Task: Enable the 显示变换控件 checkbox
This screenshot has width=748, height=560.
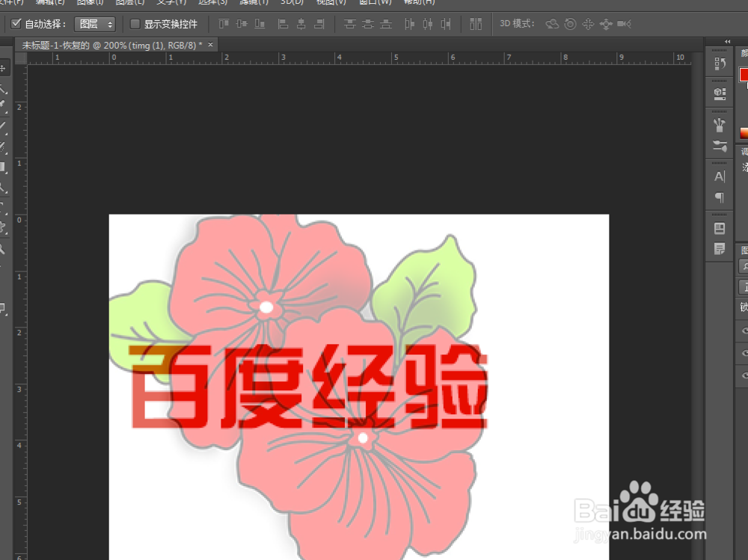Action: (x=133, y=23)
